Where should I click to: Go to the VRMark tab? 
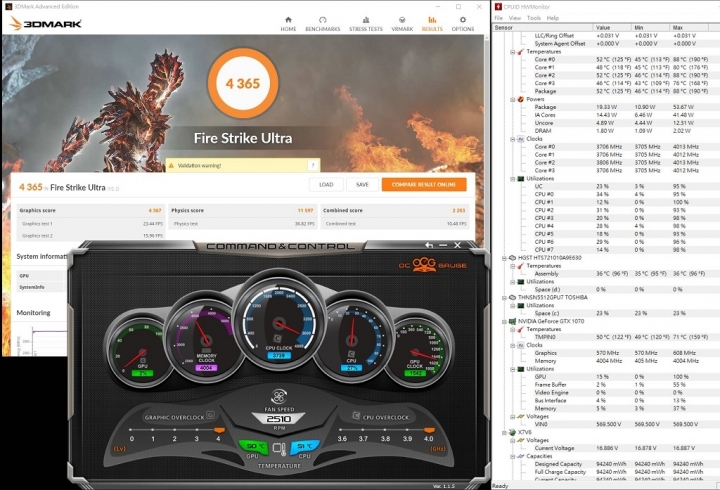click(x=402, y=24)
